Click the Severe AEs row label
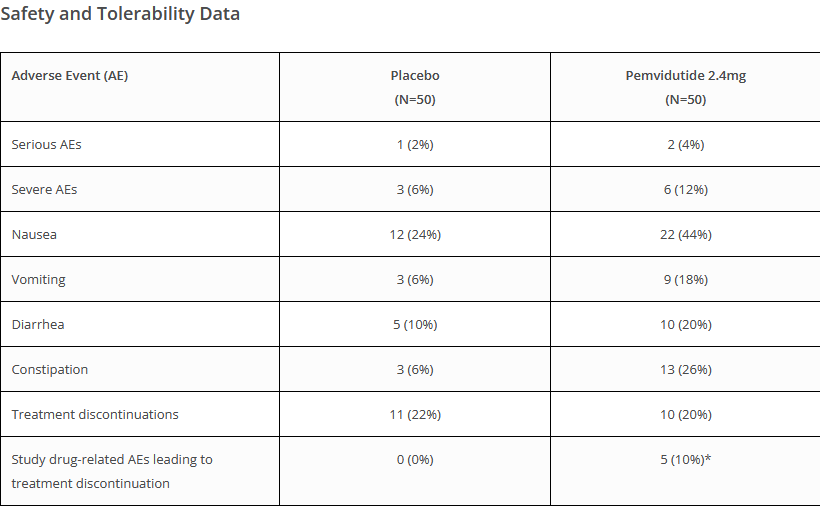The height and width of the screenshot is (506, 820). tap(44, 190)
